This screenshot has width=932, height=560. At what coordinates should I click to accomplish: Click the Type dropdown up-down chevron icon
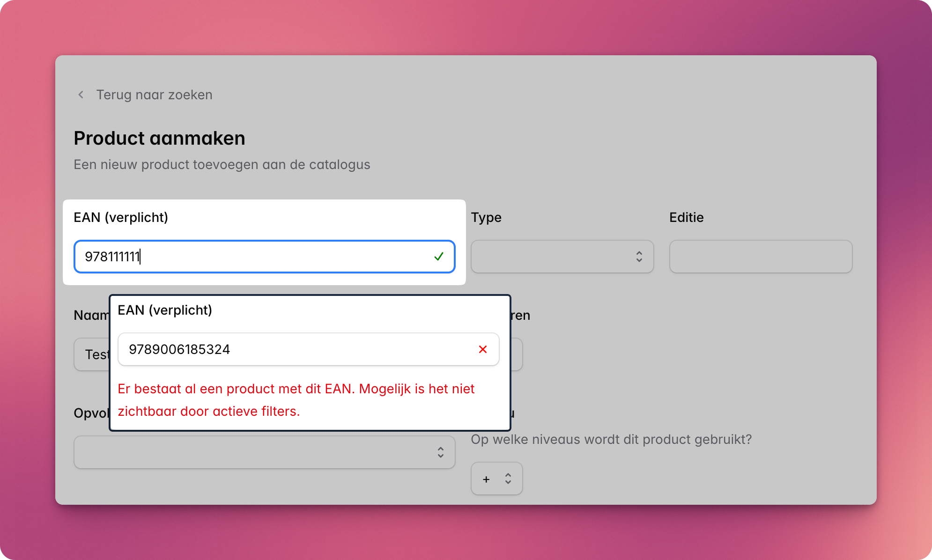(x=639, y=257)
